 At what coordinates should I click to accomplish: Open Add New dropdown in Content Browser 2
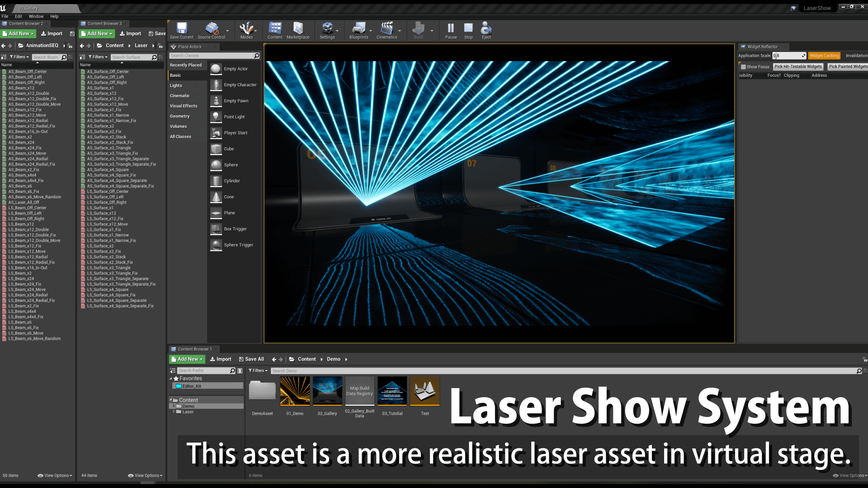(x=18, y=33)
